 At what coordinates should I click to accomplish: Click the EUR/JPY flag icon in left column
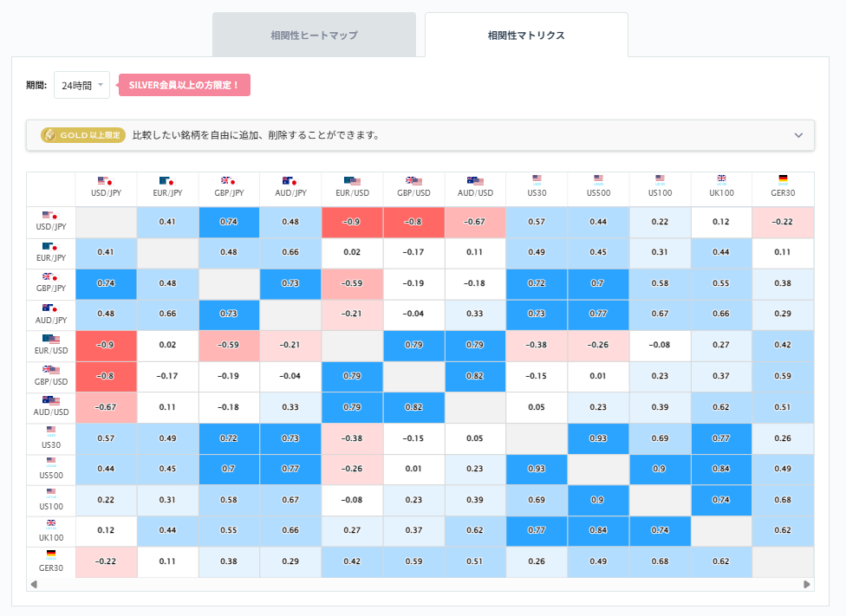(x=50, y=247)
